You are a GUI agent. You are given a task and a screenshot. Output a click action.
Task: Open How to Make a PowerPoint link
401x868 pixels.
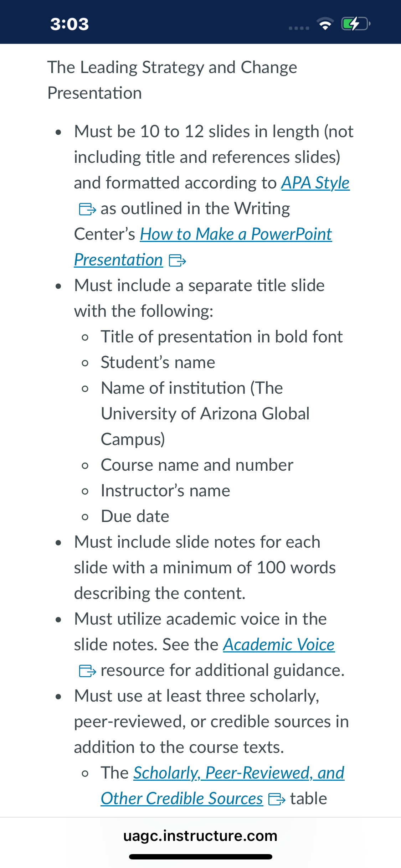(x=236, y=234)
